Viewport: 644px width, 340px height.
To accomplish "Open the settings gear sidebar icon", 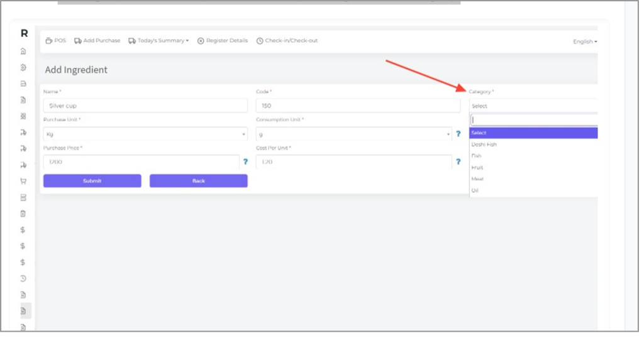I will coord(23,67).
